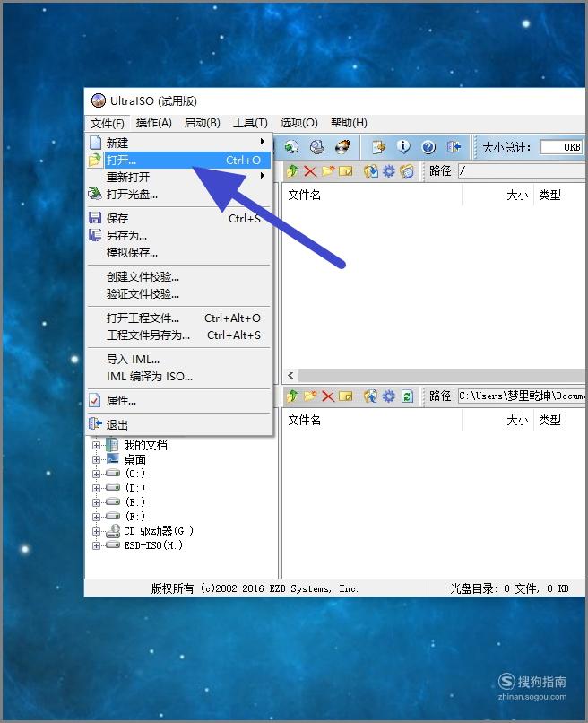The image size is (588, 723).
Task: Open the 选项(O) menu
Action: 299,123
